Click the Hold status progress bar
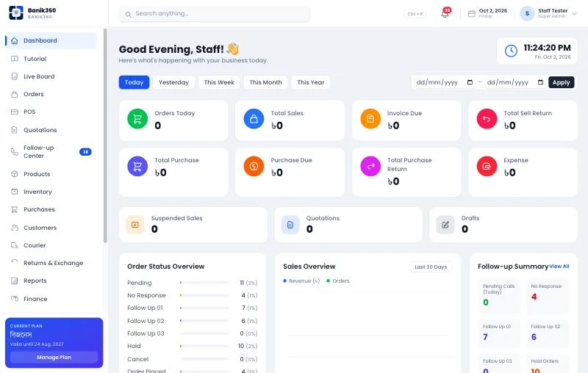The image size is (588, 373). pyautogui.click(x=204, y=346)
